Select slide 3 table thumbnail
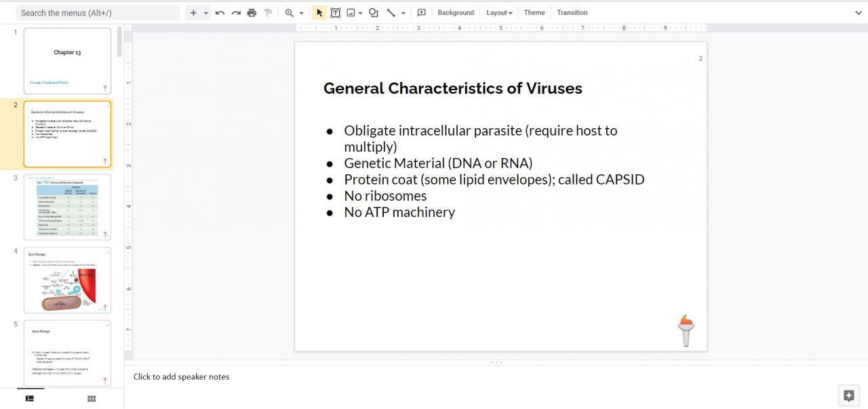 (x=67, y=207)
